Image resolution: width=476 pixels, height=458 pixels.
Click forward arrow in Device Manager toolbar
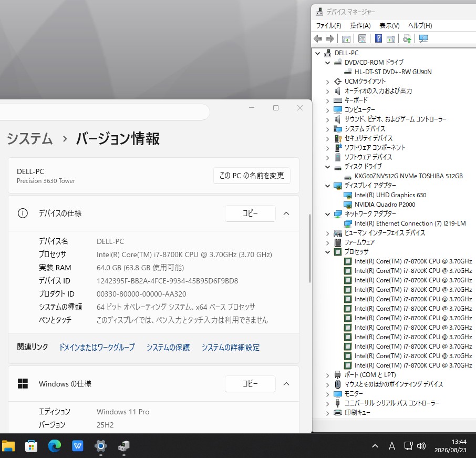click(329, 38)
